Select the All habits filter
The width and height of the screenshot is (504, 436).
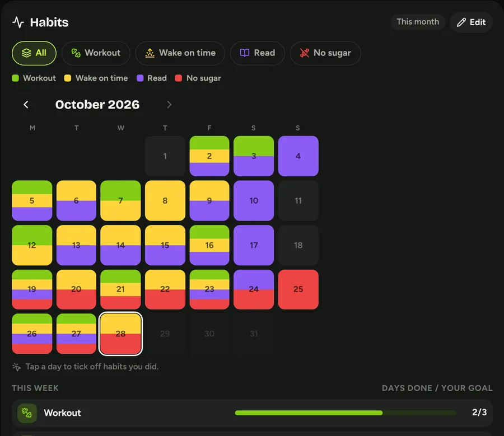[x=34, y=53]
